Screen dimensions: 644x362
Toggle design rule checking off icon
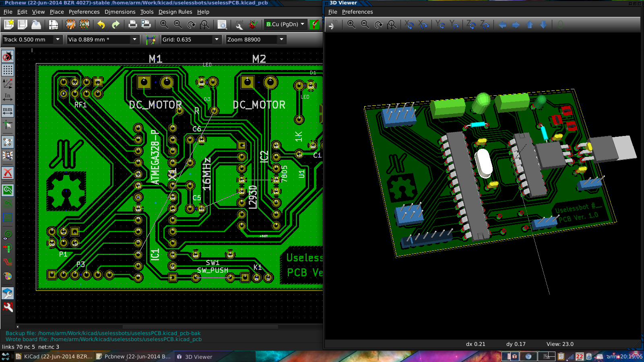[x=8, y=56]
